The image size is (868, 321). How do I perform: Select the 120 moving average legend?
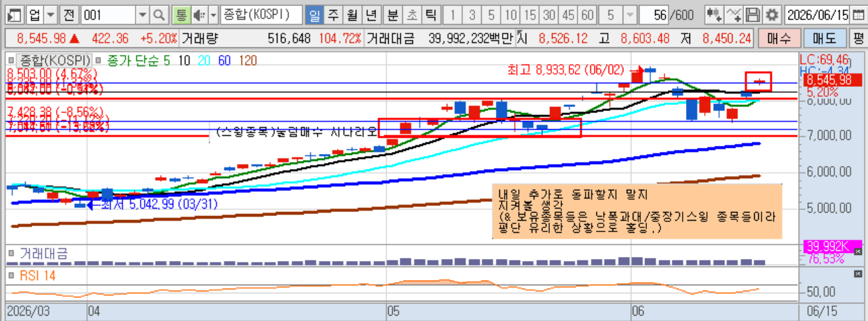click(247, 61)
